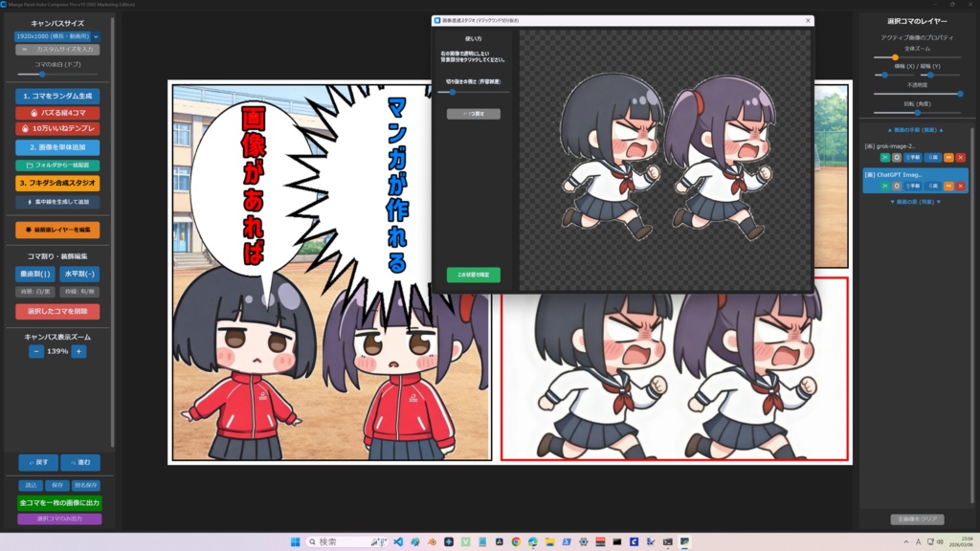Click 選択コマのみ出力 purple button

pyautogui.click(x=59, y=518)
